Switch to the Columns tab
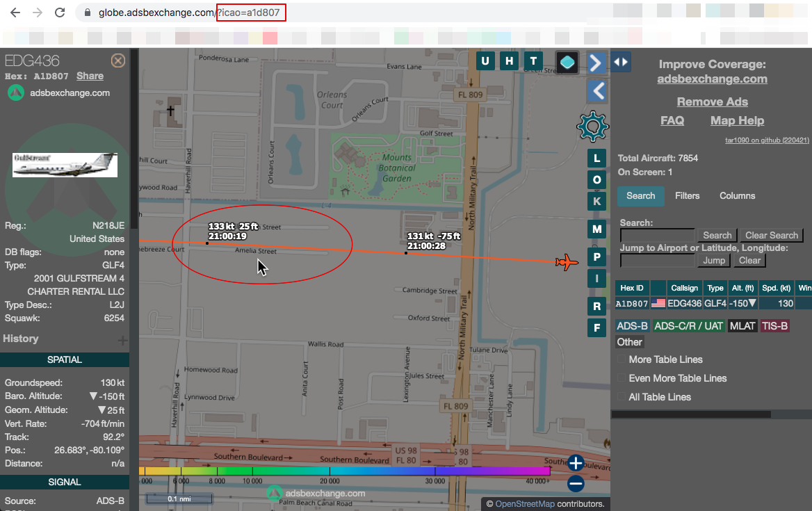The image size is (812, 511). pos(737,196)
